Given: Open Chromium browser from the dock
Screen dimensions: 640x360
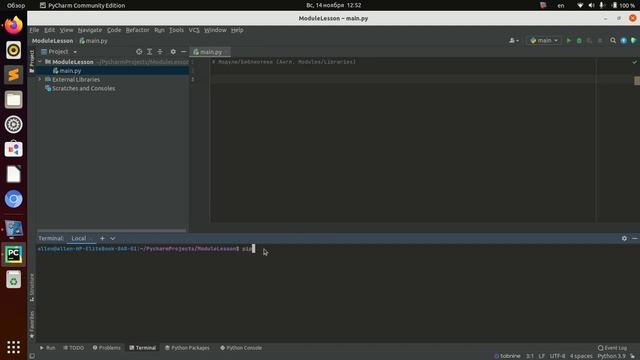Looking at the screenshot, I should coord(13,199).
